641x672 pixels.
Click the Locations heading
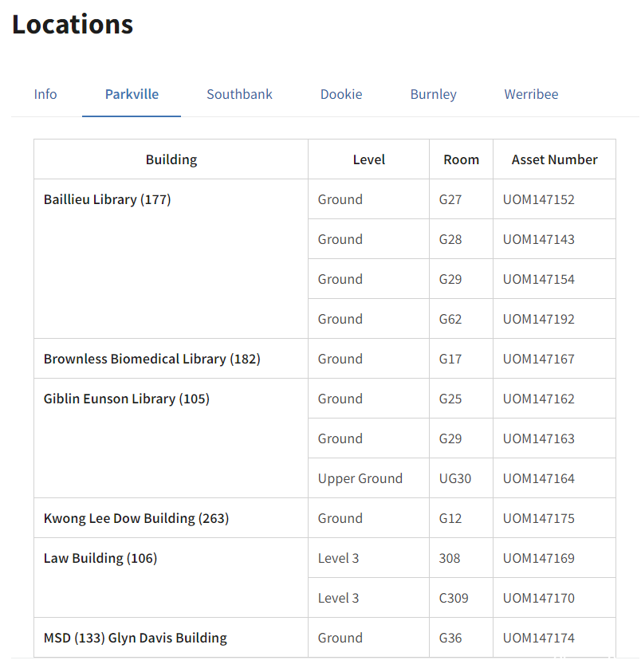pos(73,25)
